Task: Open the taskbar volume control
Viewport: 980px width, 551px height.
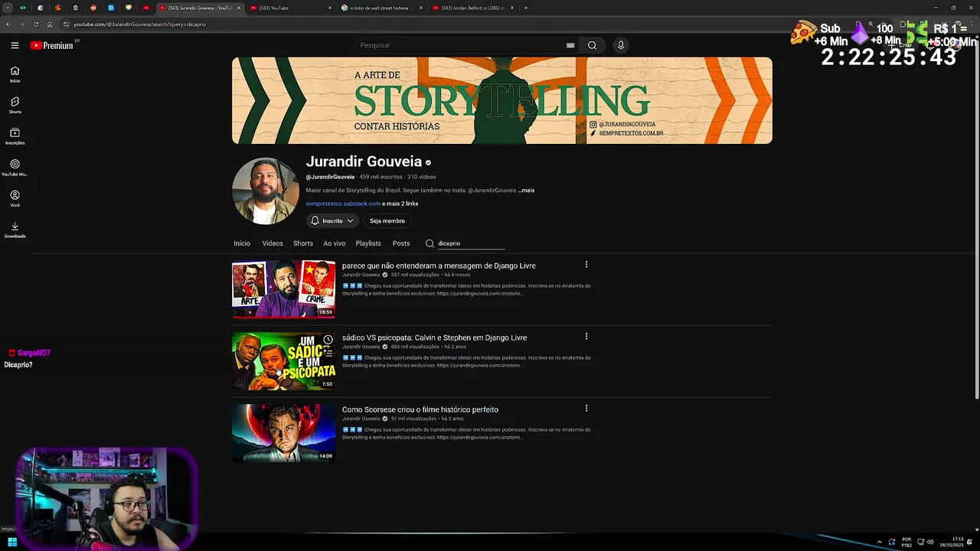Action: (930, 543)
